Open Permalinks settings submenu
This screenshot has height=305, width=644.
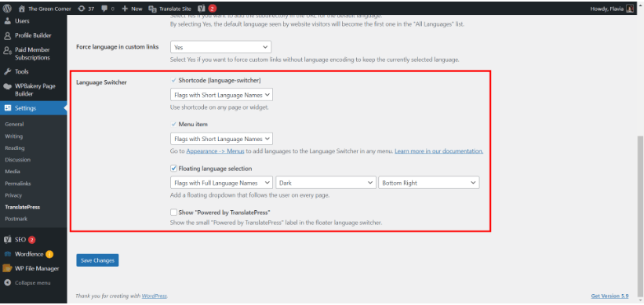coord(18,184)
